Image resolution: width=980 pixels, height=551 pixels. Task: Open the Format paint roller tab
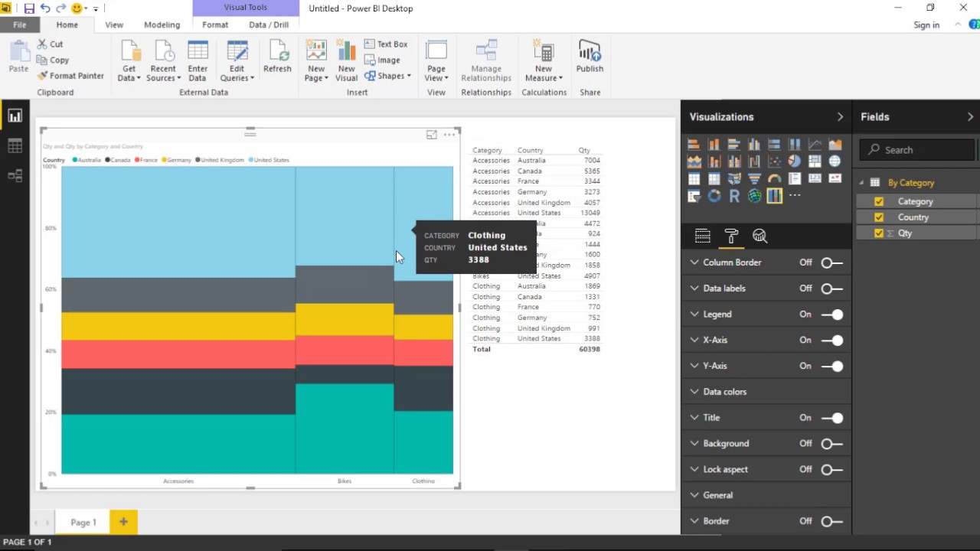(x=731, y=236)
